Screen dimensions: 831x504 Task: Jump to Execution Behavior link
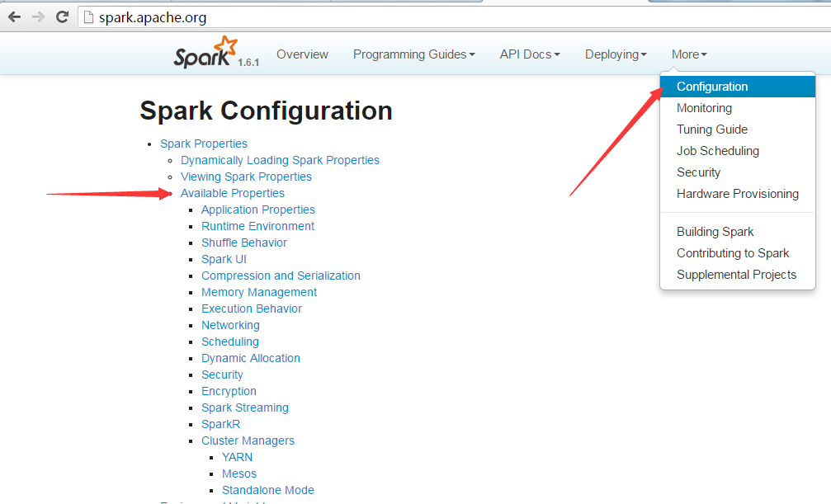(251, 309)
